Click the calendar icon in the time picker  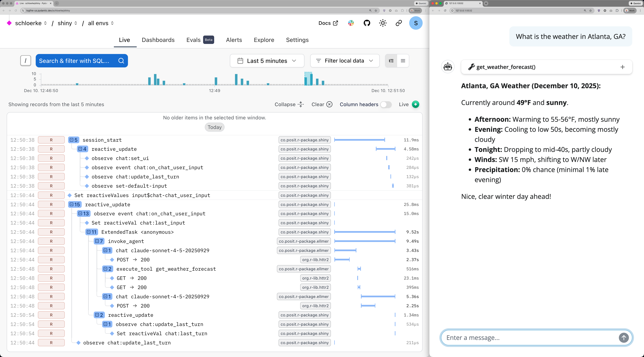pyautogui.click(x=240, y=61)
